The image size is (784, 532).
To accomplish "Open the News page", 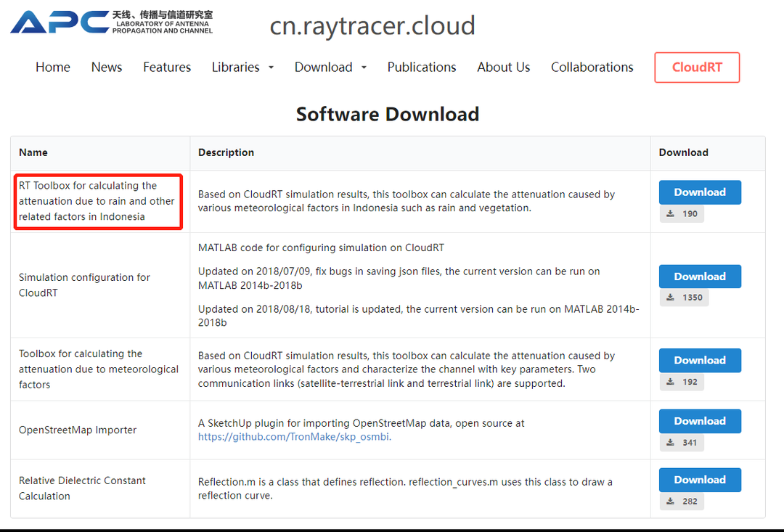I will (x=107, y=67).
